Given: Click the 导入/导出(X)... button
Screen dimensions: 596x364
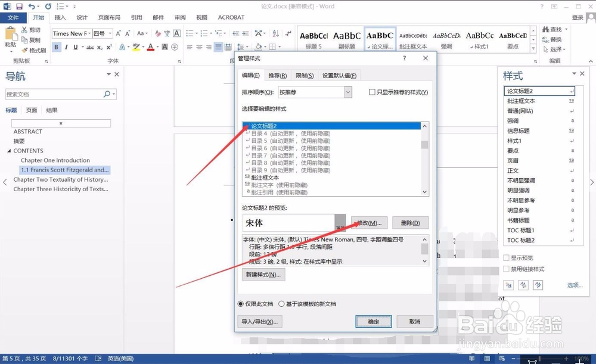Looking at the screenshot, I should click(260, 322).
